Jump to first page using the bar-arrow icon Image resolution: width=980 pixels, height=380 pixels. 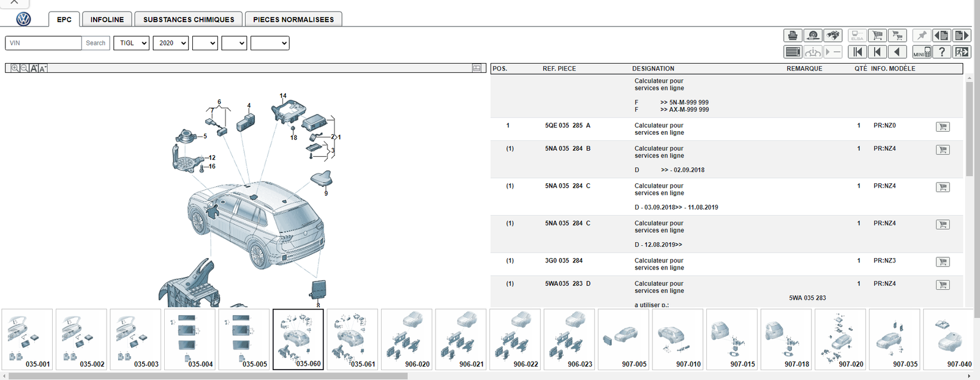pos(858,52)
